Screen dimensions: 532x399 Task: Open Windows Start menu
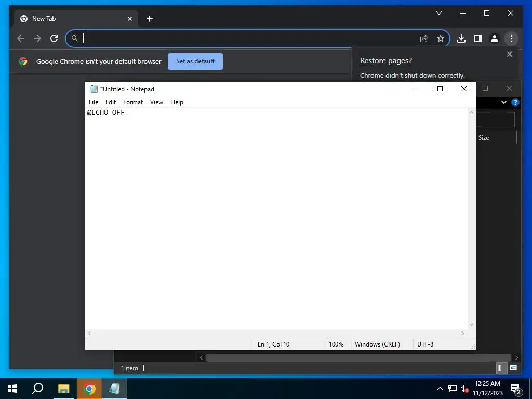pos(12,389)
